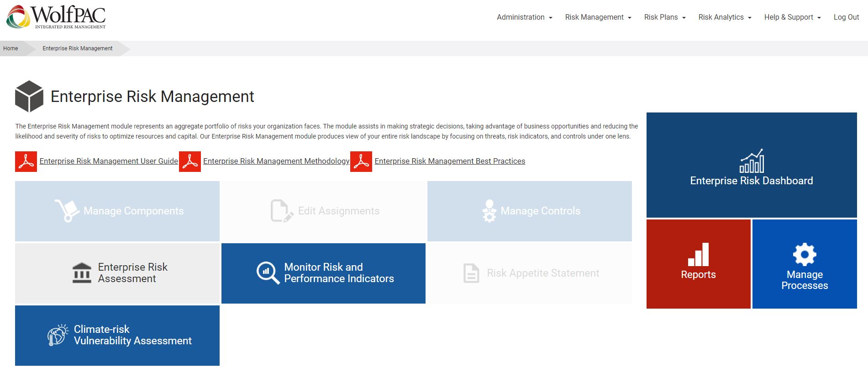Click the Manage Processes gear icon
Screen dimensions: 868x374
pyautogui.click(x=805, y=254)
